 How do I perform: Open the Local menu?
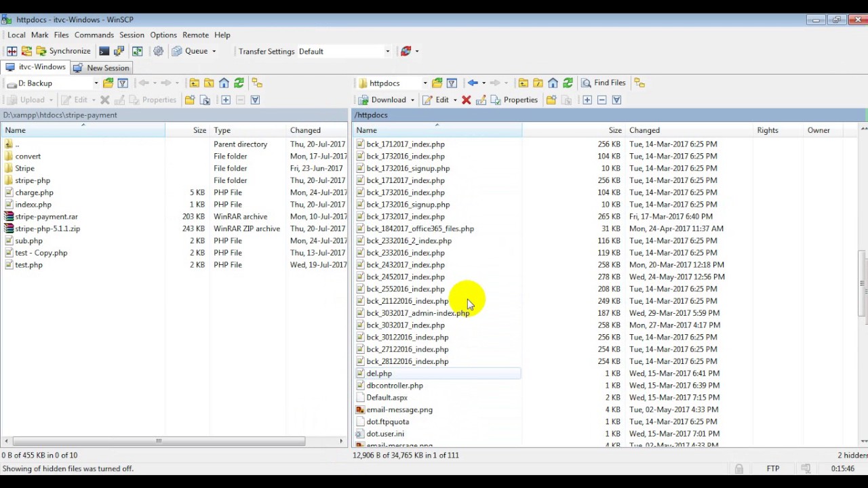point(16,35)
